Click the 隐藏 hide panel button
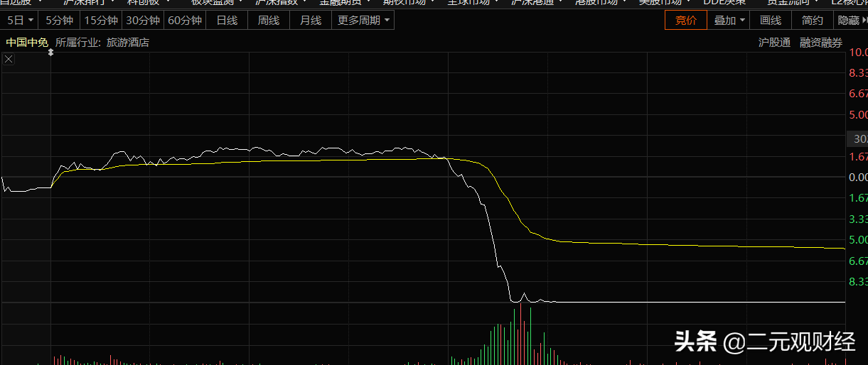Viewport: 868px width, 365px height. (851, 21)
